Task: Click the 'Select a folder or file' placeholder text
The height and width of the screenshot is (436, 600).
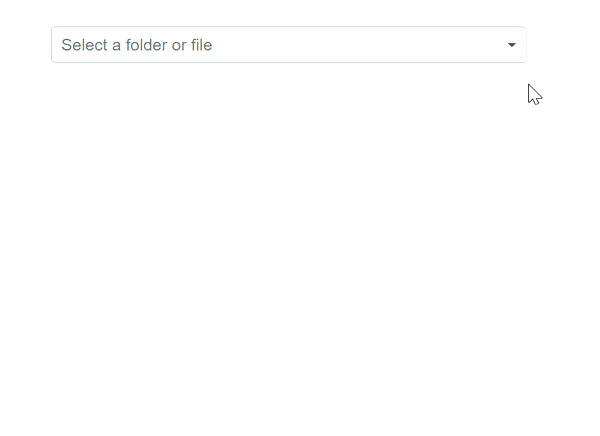Action: pyautogui.click(x=137, y=45)
